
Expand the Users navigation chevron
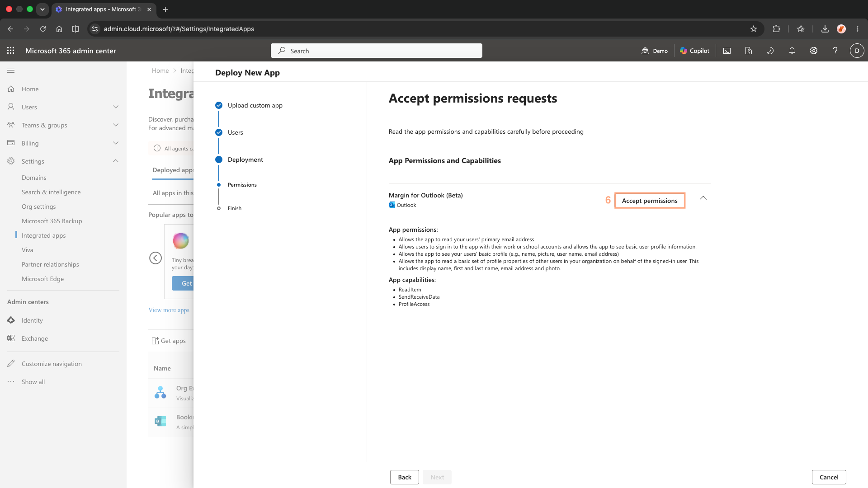(x=116, y=107)
